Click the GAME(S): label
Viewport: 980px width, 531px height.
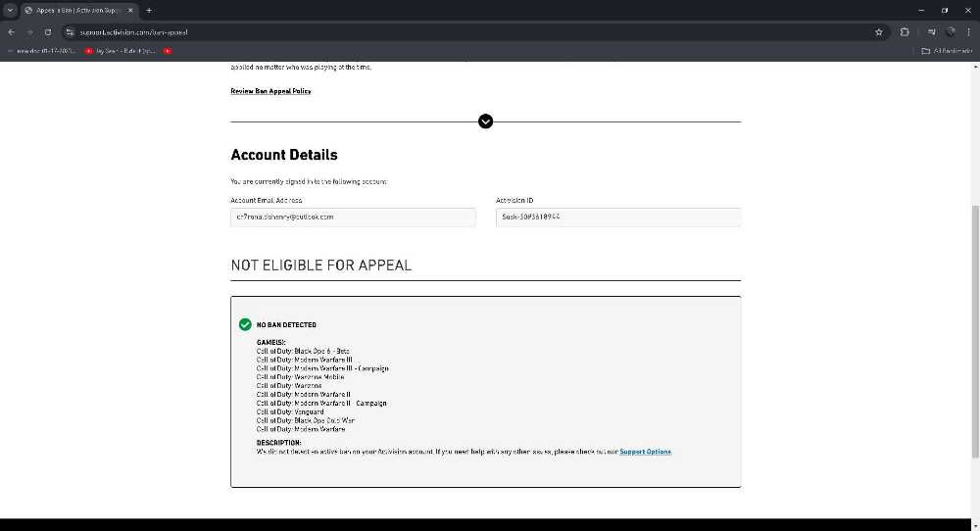click(x=270, y=342)
